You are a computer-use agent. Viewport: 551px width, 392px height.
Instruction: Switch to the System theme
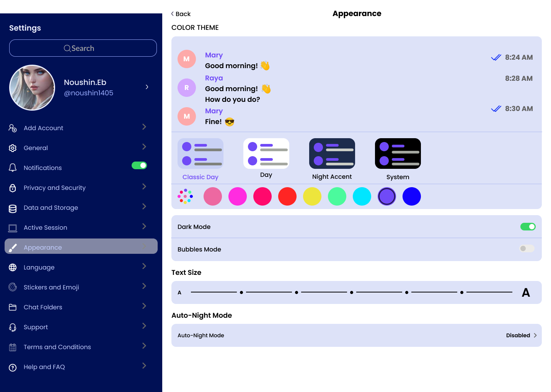pos(398,153)
